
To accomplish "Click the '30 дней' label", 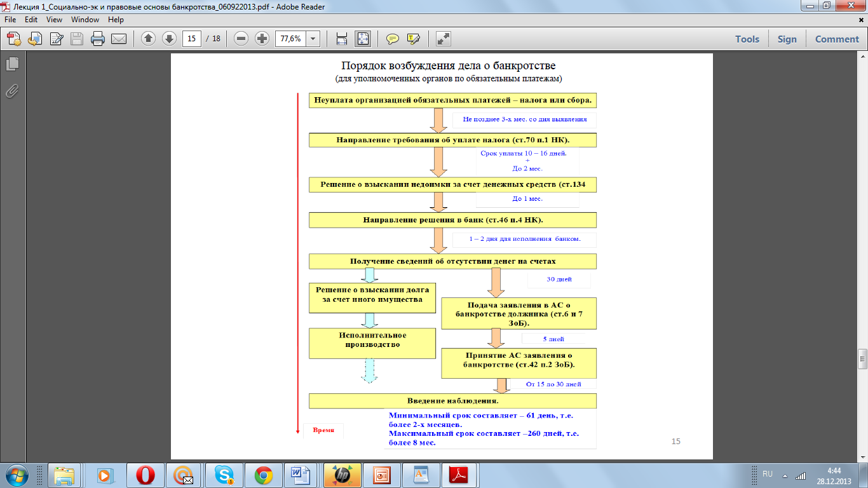I will [x=559, y=280].
